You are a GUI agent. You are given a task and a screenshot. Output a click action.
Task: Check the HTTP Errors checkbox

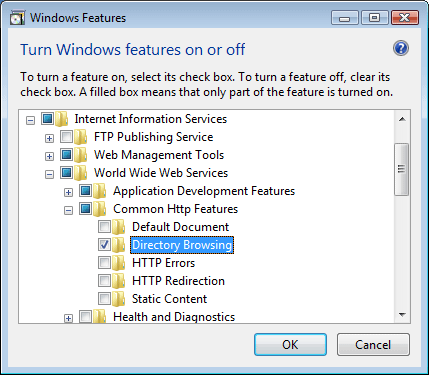(x=104, y=263)
